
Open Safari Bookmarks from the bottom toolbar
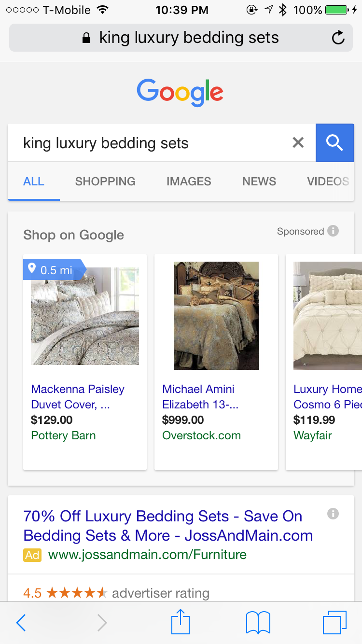tap(258, 622)
